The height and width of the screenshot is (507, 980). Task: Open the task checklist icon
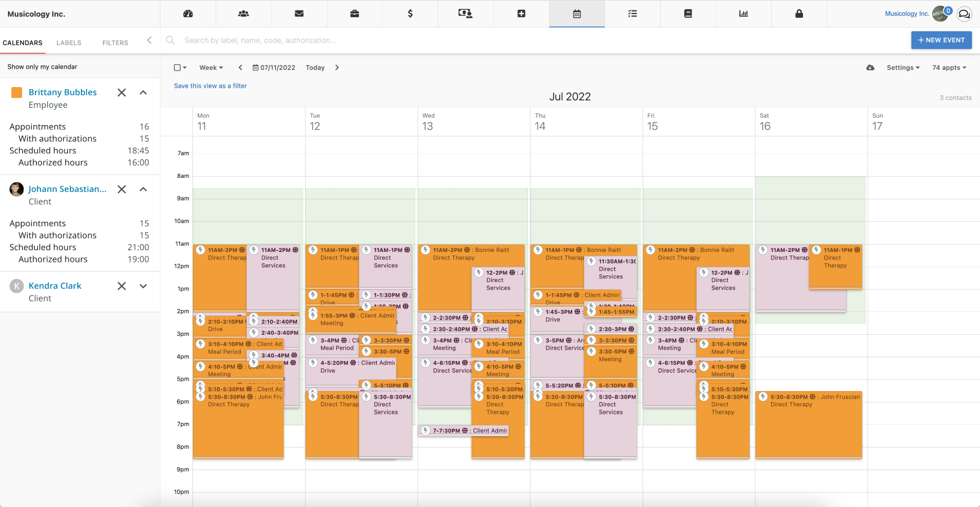click(x=633, y=13)
